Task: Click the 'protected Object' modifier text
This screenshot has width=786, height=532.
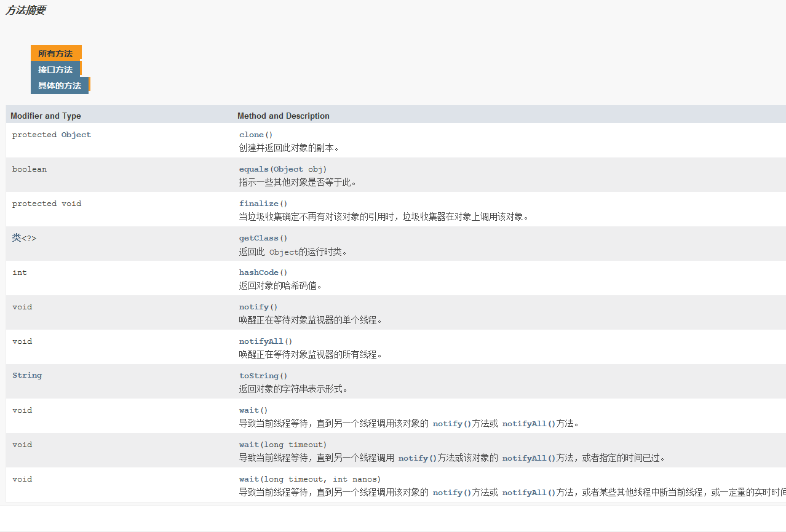Action: tap(52, 135)
